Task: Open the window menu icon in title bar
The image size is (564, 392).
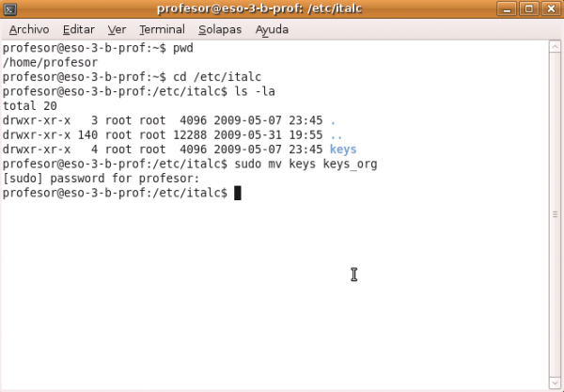Action: point(10,9)
